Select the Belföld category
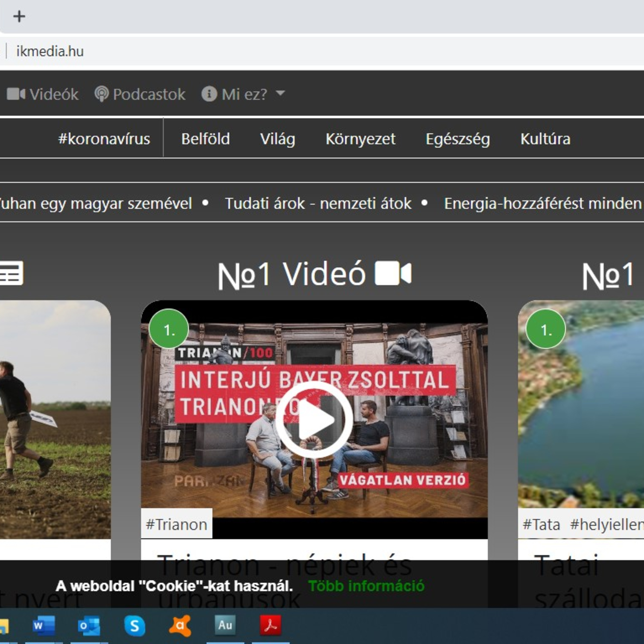Screen dimensions: 644x644 point(206,139)
